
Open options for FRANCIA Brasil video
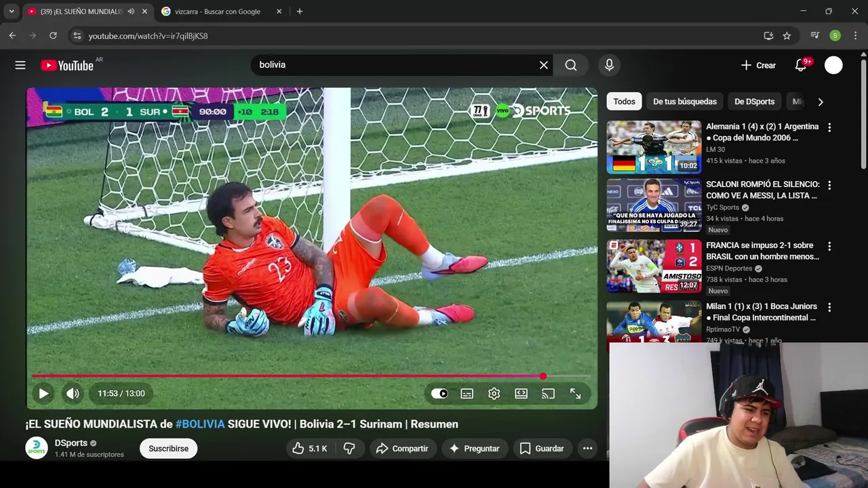(x=829, y=246)
